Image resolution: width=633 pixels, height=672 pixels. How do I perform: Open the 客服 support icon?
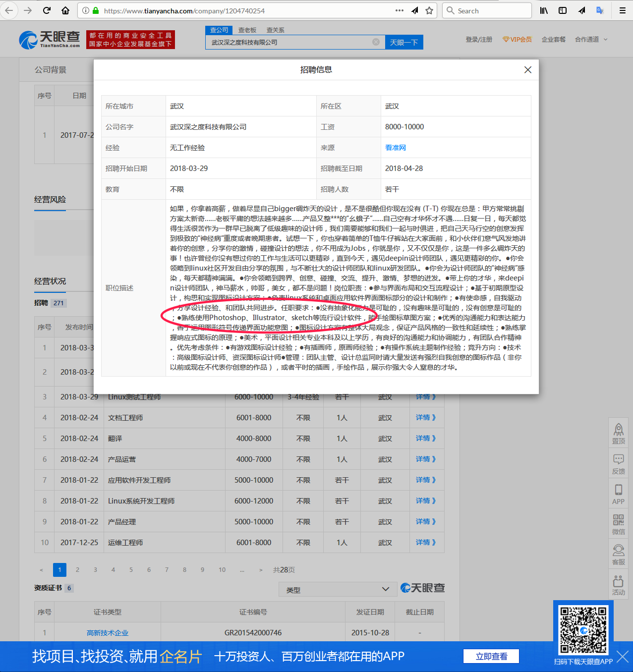pos(618,555)
